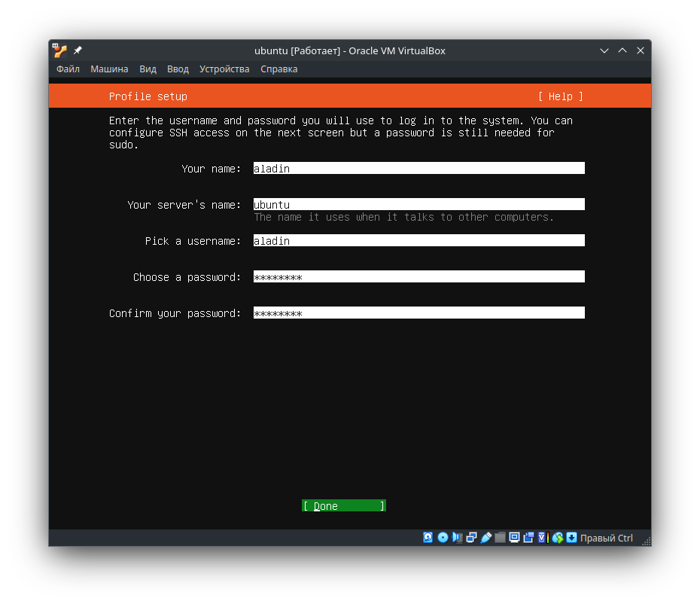Click the mouse integration indicator
Image resolution: width=700 pixels, height=604 pixels.
pos(557,538)
